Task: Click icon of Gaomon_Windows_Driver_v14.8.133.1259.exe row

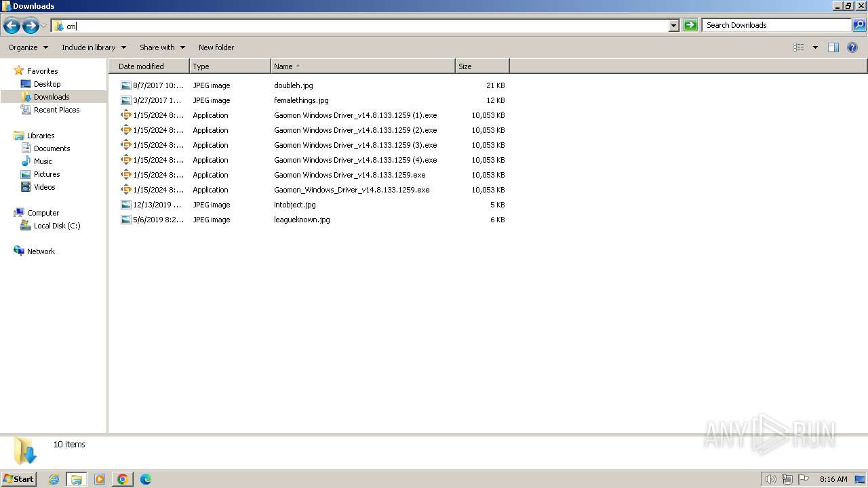Action: 125,190
